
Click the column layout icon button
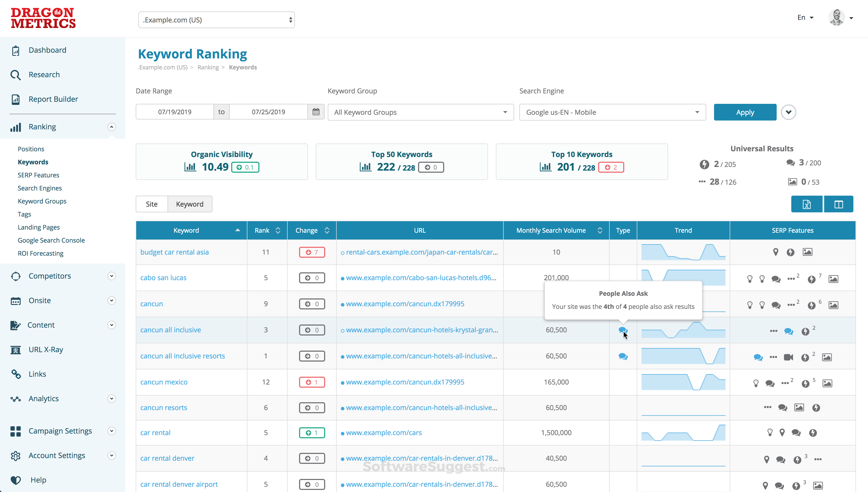[839, 204]
